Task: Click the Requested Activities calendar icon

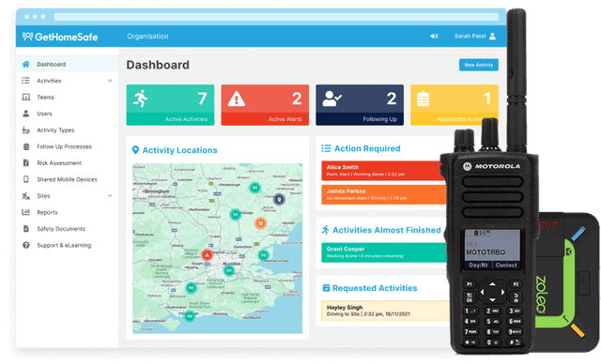Action: 326,288
